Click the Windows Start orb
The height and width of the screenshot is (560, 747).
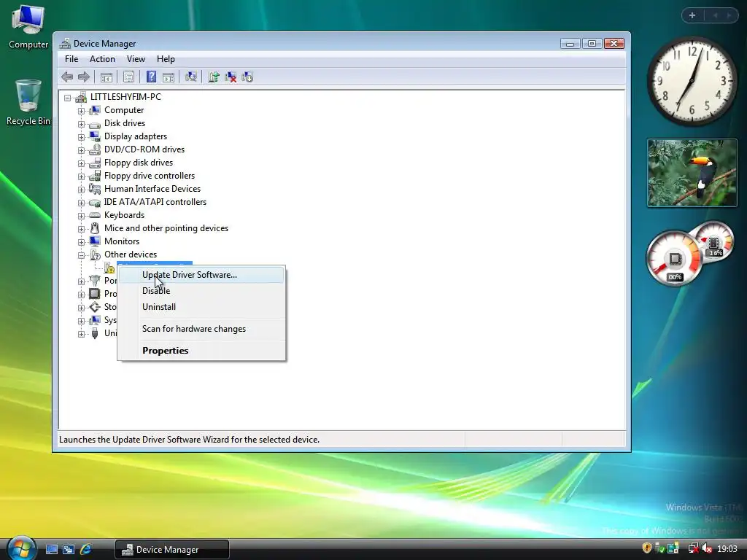(21, 548)
